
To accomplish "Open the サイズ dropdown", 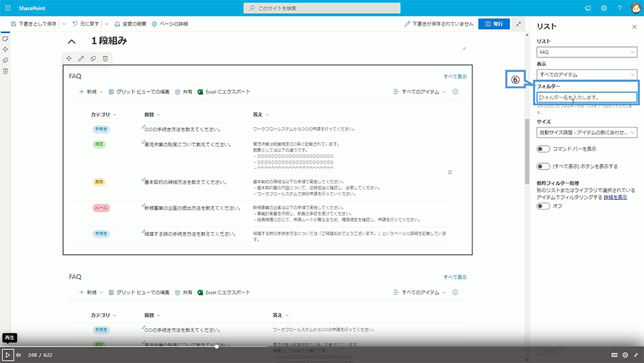I will click(x=587, y=132).
